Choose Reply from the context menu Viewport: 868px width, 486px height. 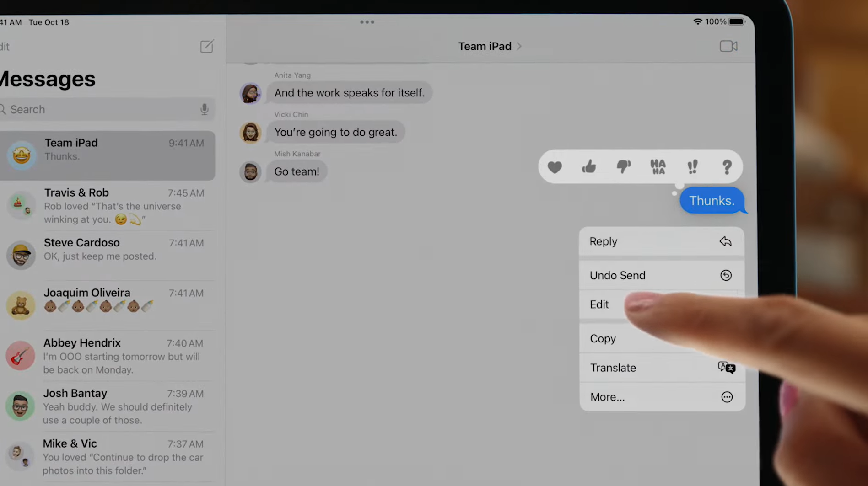click(x=662, y=241)
